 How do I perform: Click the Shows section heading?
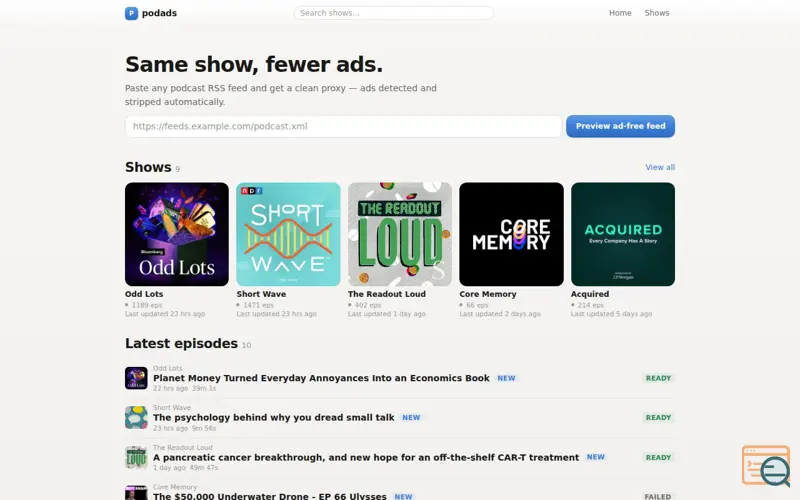pos(148,167)
